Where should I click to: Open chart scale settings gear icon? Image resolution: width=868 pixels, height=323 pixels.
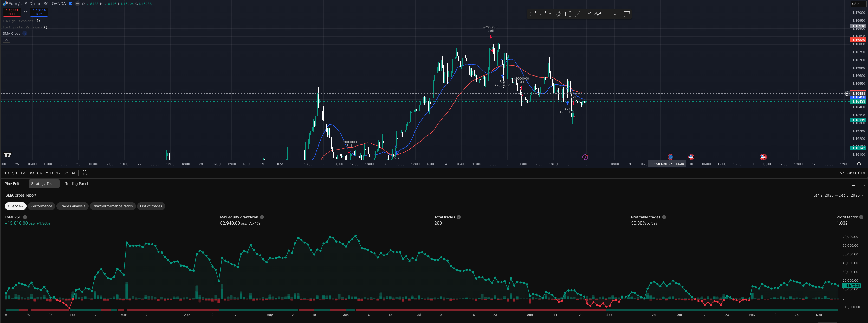click(x=859, y=164)
